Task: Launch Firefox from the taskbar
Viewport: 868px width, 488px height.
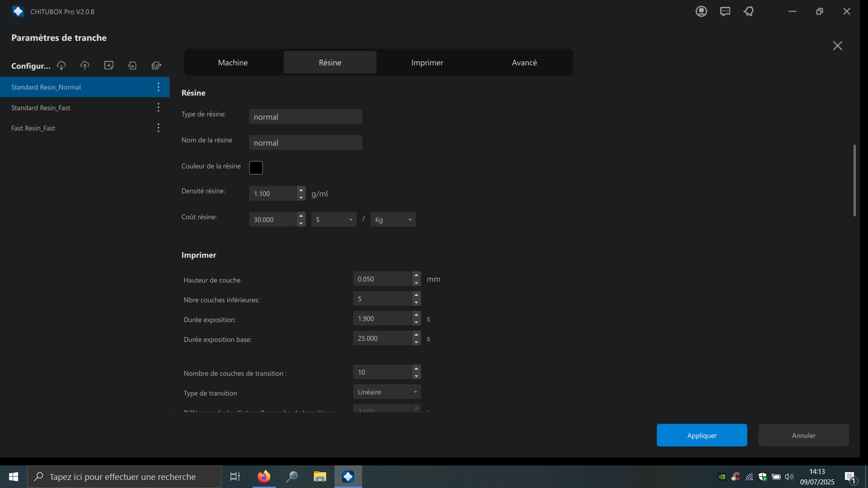Action: click(x=264, y=477)
